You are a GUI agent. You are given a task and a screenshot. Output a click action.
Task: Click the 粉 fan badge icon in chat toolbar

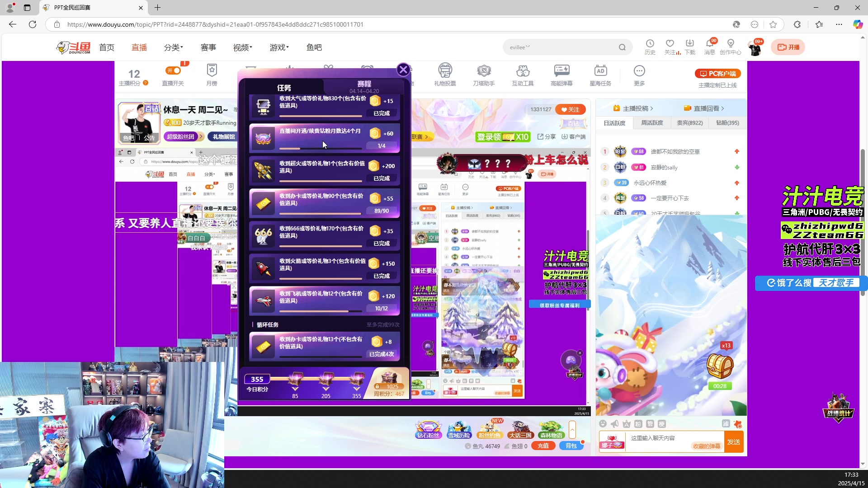pyautogui.click(x=638, y=424)
